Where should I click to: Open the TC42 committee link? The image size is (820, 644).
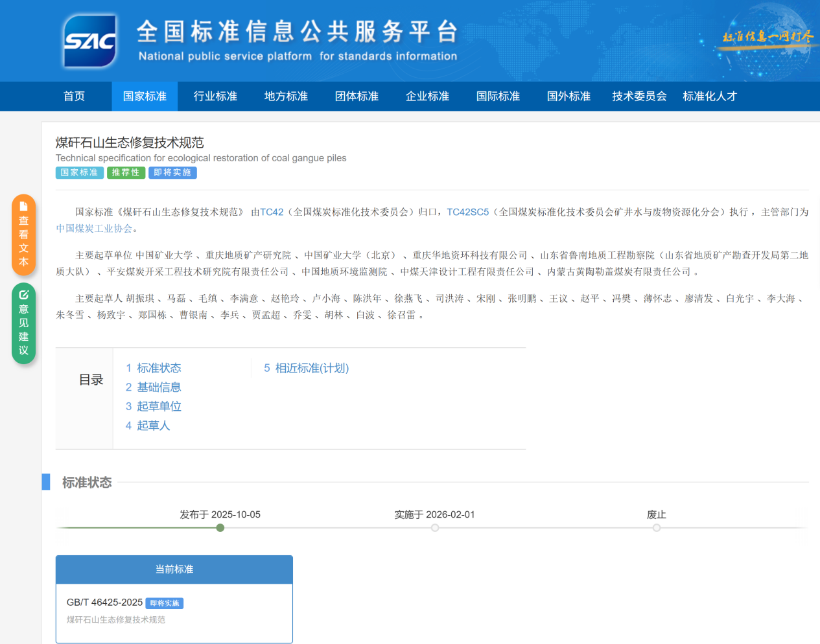coord(272,212)
